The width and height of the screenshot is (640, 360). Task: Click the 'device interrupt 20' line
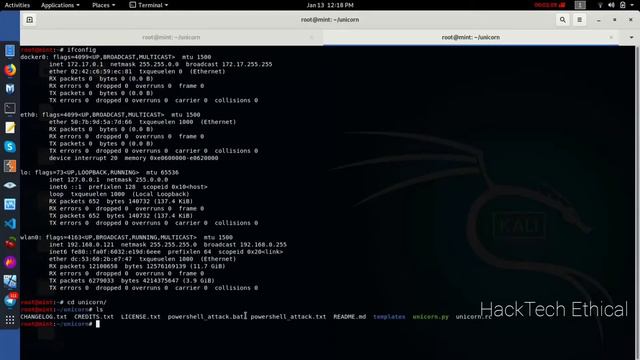tap(133, 158)
